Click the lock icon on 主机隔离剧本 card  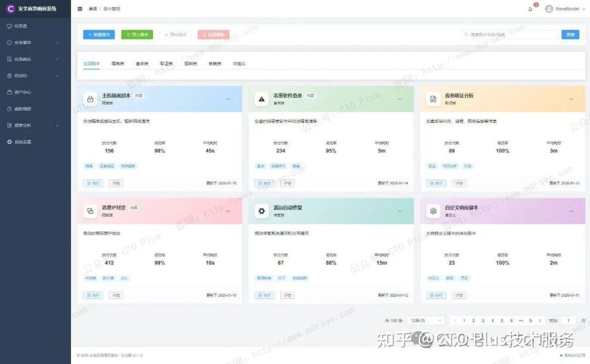[x=90, y=99]
